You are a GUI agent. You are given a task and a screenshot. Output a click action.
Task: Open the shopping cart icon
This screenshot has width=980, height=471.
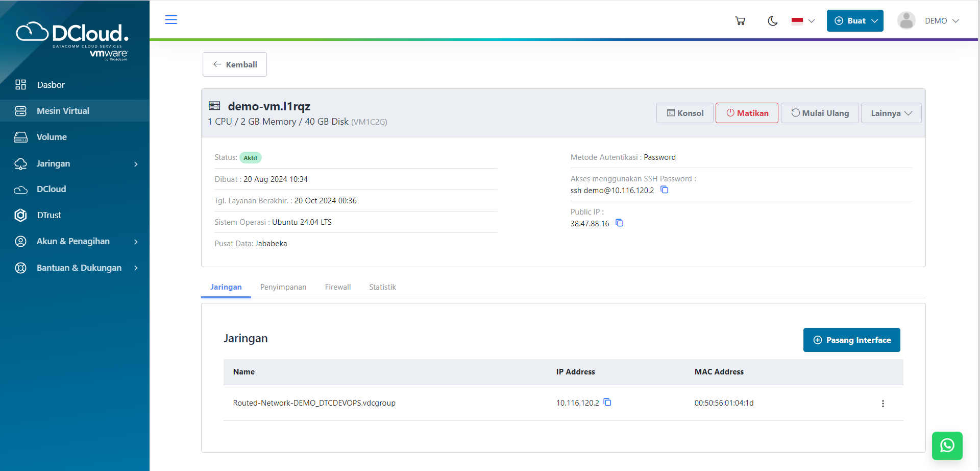(740, 21)
